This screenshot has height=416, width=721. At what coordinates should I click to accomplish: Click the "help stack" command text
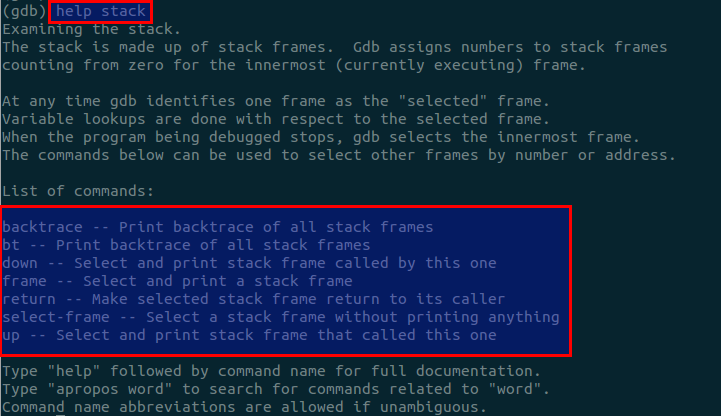tap(100, 12)
